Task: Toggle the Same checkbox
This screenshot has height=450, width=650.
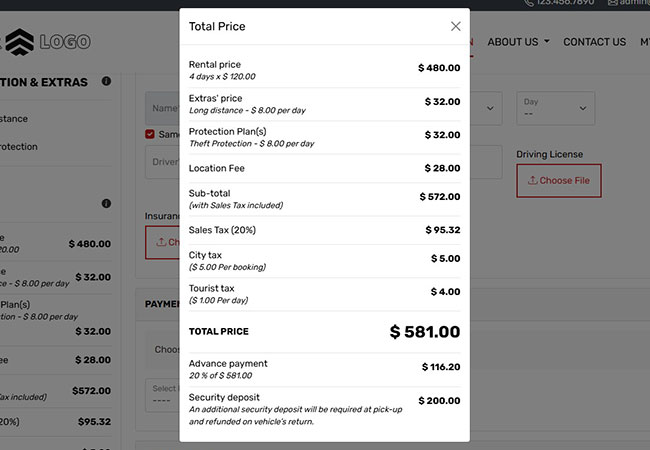Action: point(150,134)
